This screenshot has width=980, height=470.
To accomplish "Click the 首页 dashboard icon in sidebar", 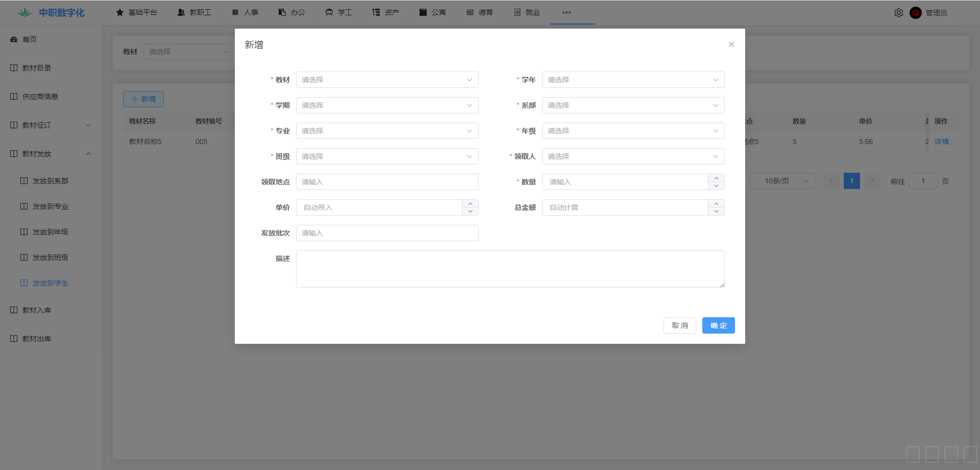I will coord(14,39).
